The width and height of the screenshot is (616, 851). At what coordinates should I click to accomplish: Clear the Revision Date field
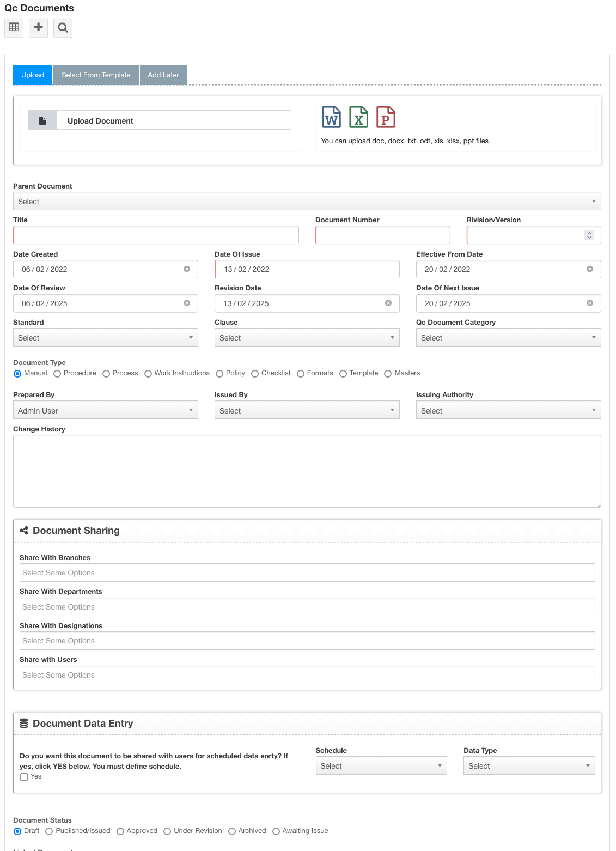[x=388, y=303]
